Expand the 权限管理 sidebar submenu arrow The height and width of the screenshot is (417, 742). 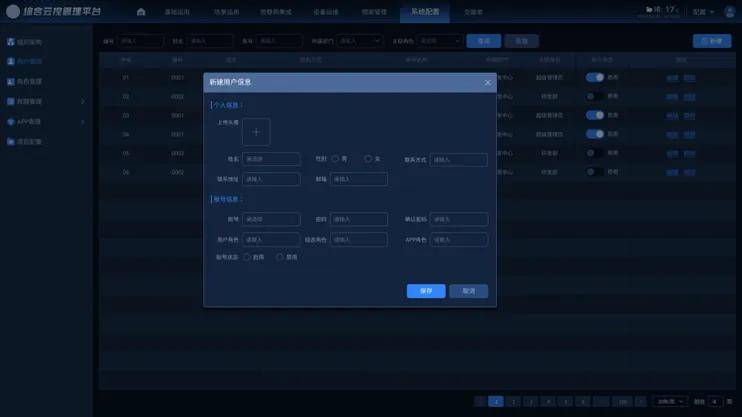(x=82, y=101)
